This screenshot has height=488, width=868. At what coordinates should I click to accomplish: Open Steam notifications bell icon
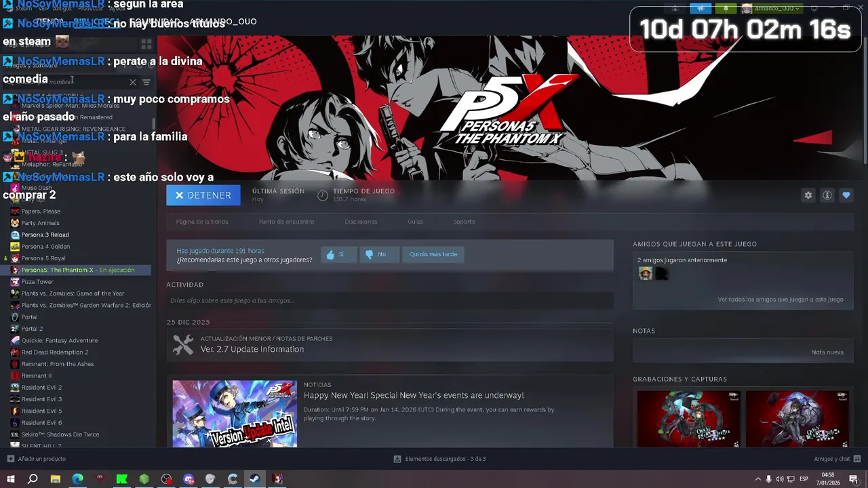tap(726, 8)
